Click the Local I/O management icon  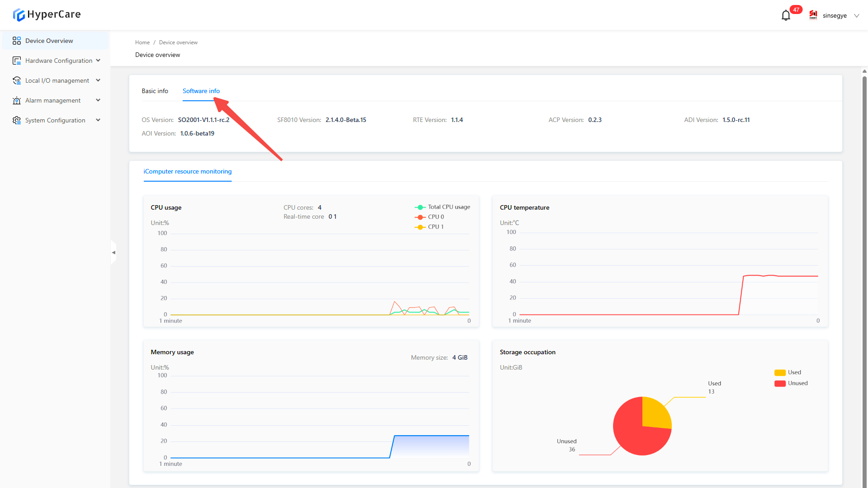(x=17, y=80)
